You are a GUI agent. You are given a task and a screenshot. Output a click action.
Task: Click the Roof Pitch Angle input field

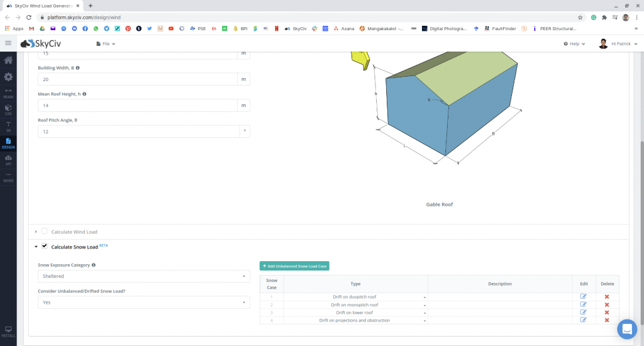tap(138, 131)
